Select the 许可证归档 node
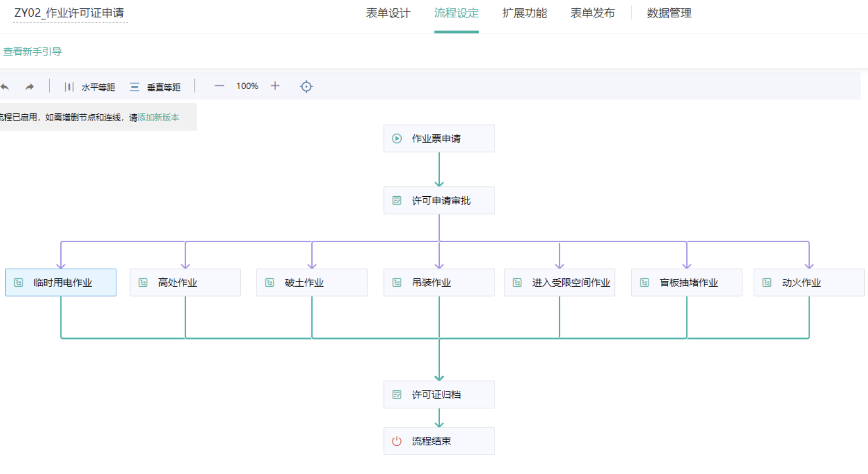The height and width of the screenshot is (474, 868). coord(439,395)
